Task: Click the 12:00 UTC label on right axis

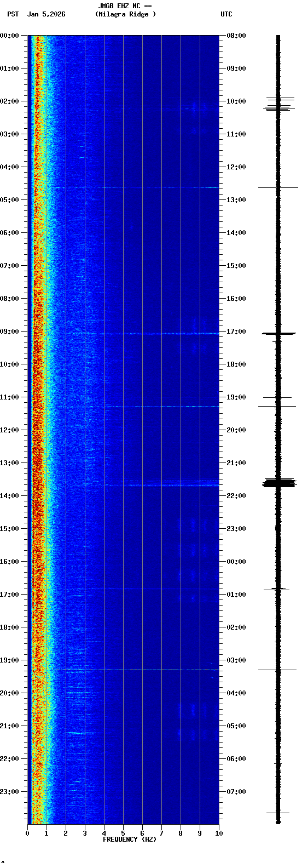Action: point(236,167)
